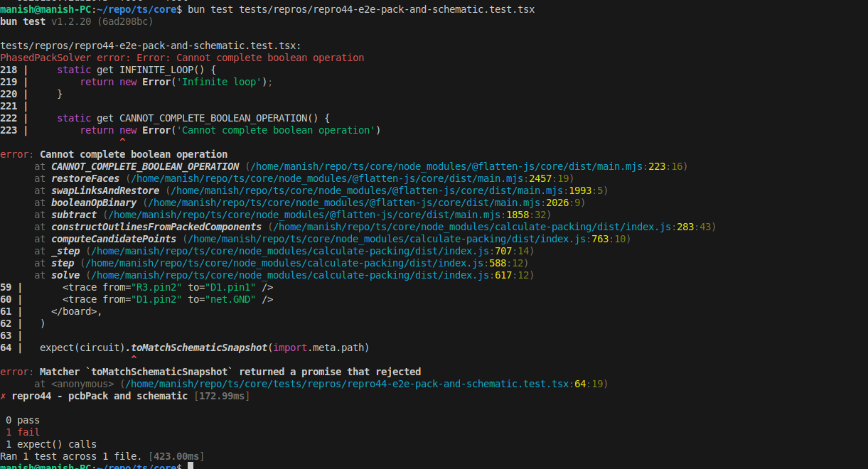This screenshot has width=868, height=469.
Task: Click the 'toMatchSchematicSnapshot' call on line 64
Action: coord(199,347)
